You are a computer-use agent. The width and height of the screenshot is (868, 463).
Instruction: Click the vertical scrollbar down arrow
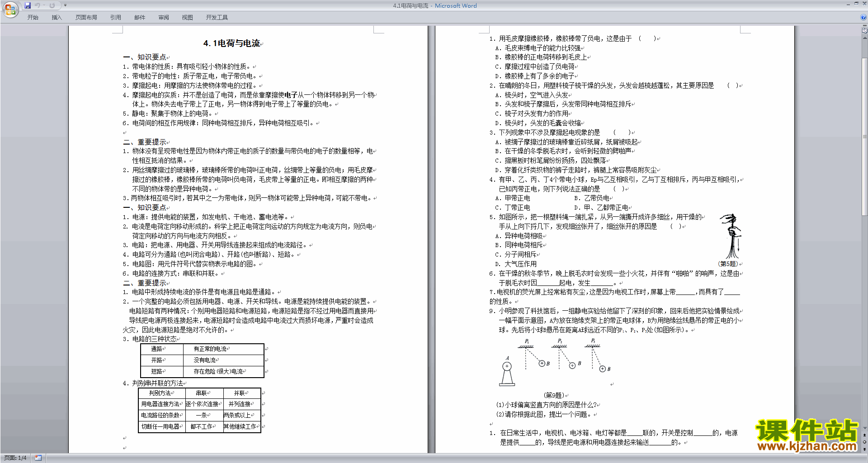point(865,428)
